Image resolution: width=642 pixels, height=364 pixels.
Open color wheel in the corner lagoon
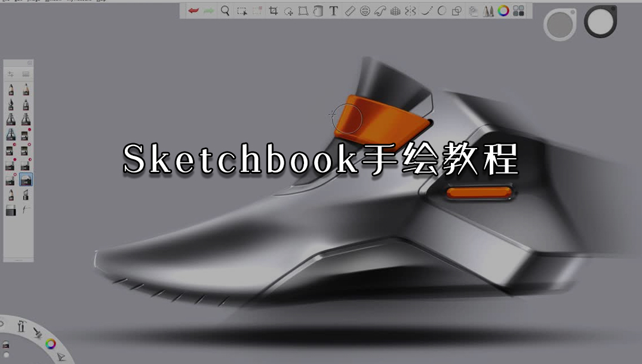[51, 344]
